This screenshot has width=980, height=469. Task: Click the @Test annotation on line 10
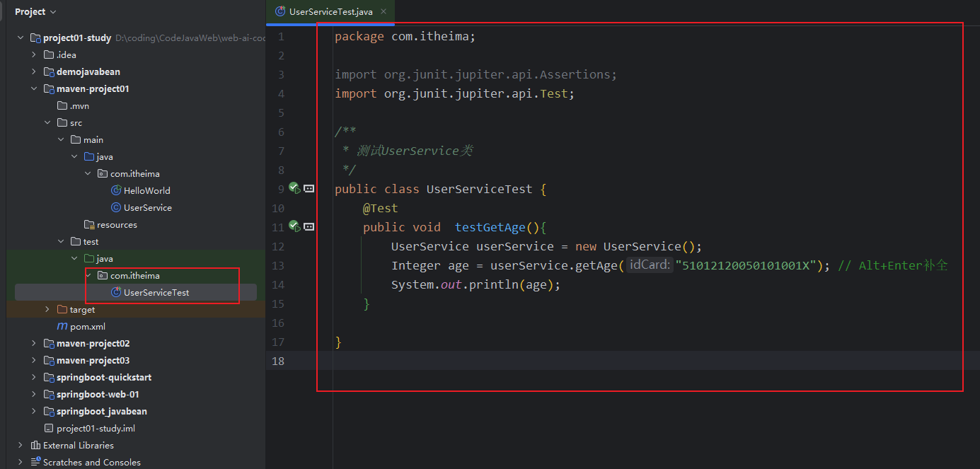(381, 208)
